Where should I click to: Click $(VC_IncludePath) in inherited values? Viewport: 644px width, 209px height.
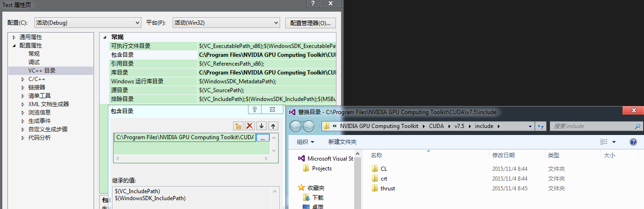[137, 191]
